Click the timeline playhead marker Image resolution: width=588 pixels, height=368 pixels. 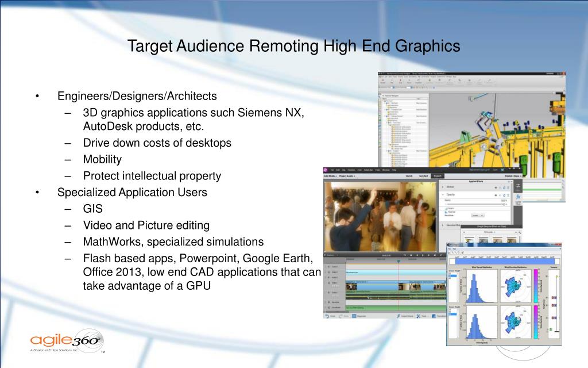tap(399, 260)
